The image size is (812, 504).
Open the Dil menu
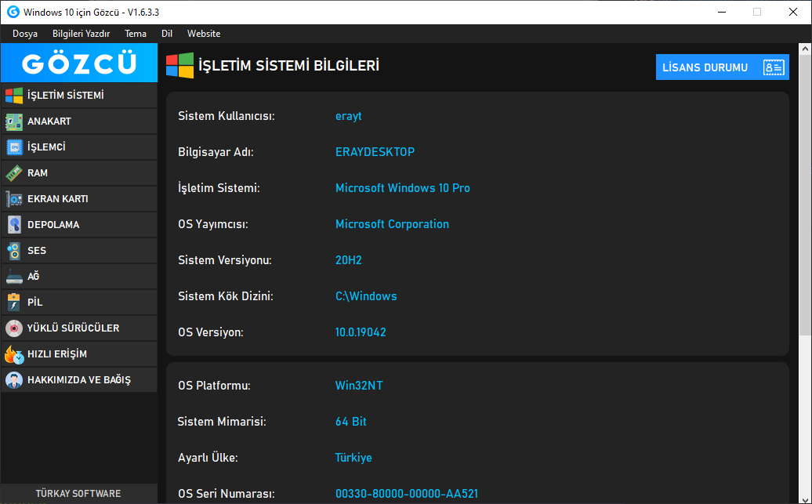pyautogui.click(x=167, y=34)
